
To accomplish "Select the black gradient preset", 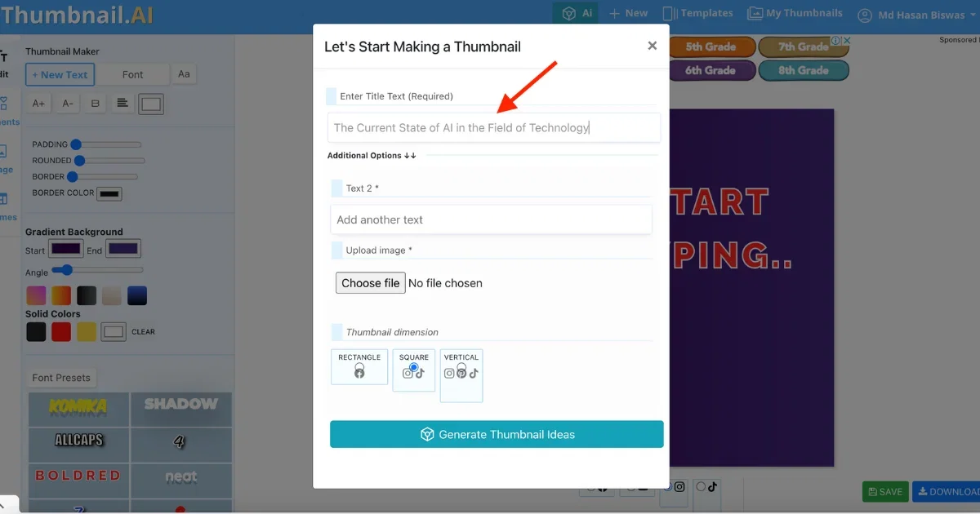I will tap(87, 295).
